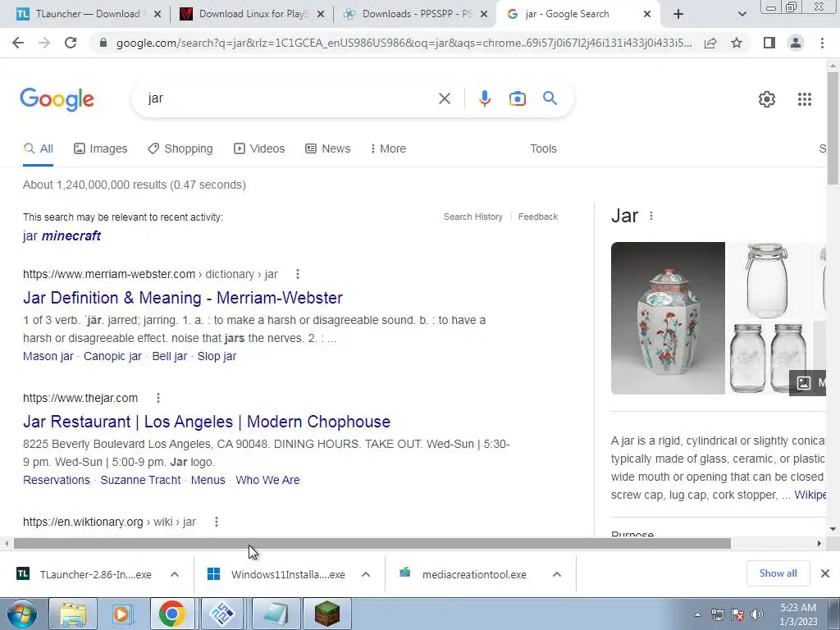
Task: Click the horizontal scrollbar thumb
Action: point(372,543)
